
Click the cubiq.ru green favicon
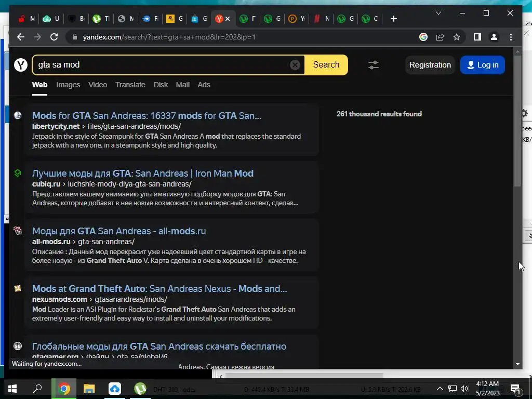(18, 173)
